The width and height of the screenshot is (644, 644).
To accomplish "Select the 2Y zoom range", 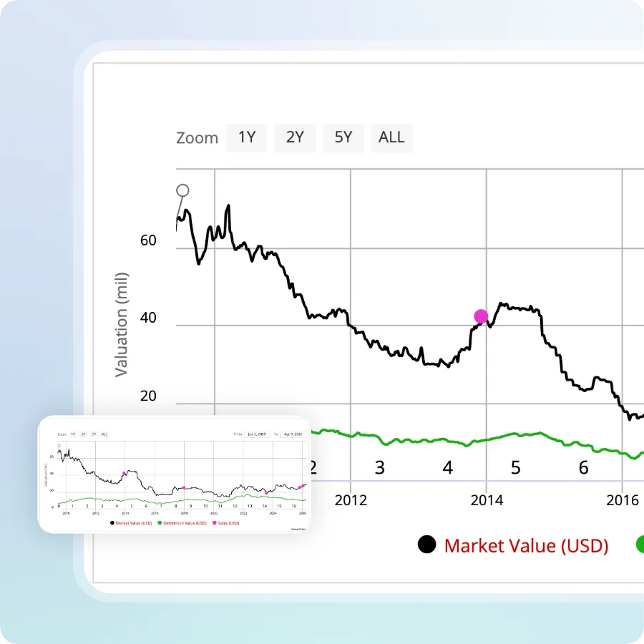I will tap(295, 137).
